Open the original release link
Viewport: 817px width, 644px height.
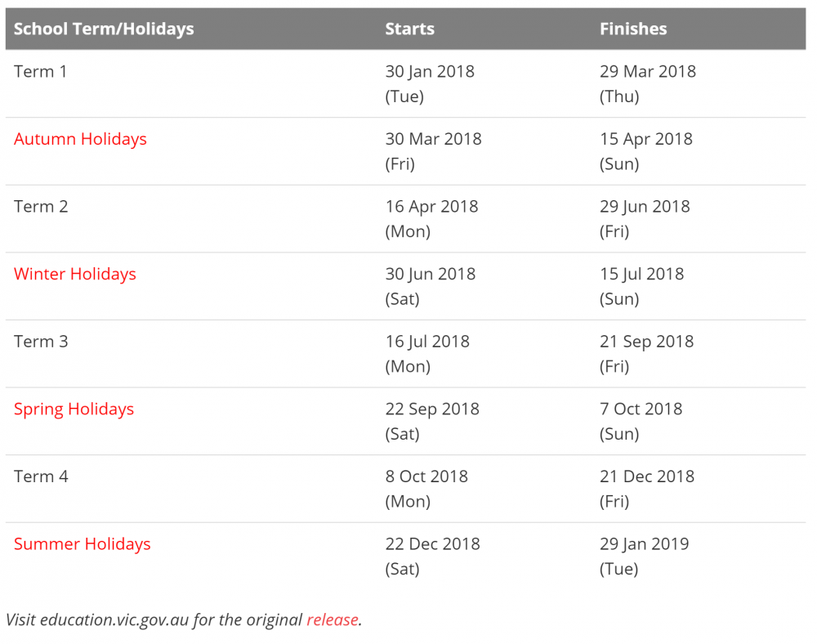click(333, 619)
